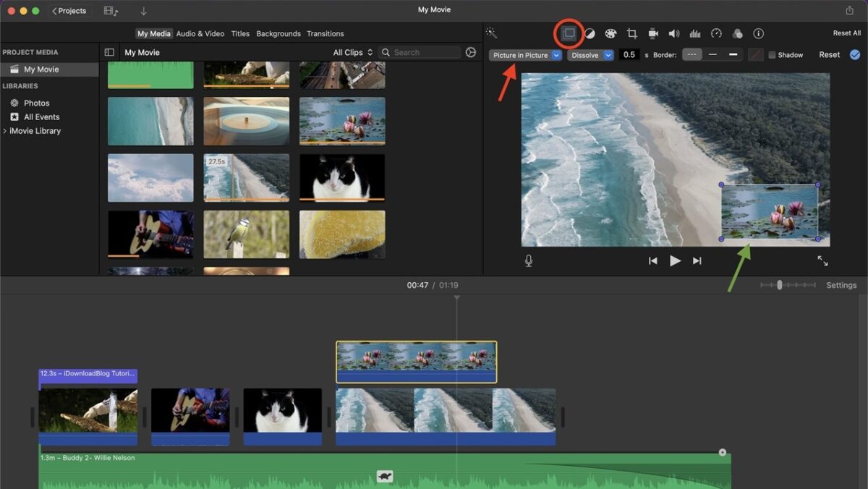Click the border color swatch
Screen dimensions: 868x489
pyautogui.click(x=755, y=55)
